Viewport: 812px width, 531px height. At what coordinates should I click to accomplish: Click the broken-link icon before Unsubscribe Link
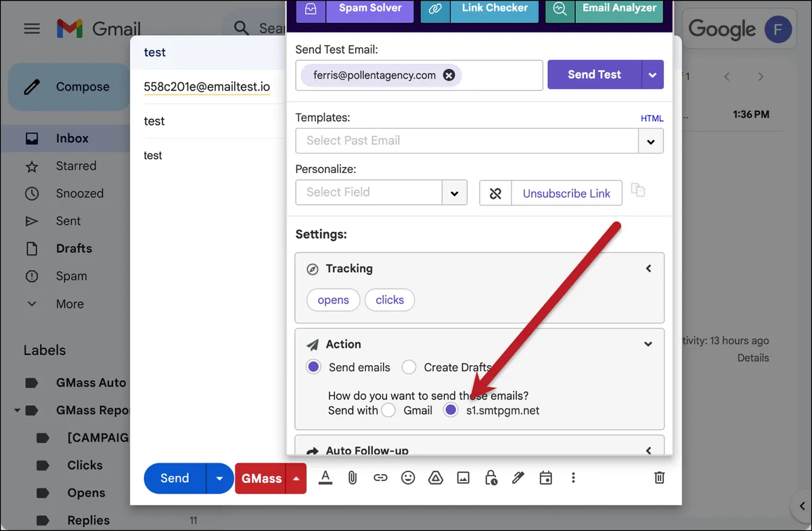(495, 193)
